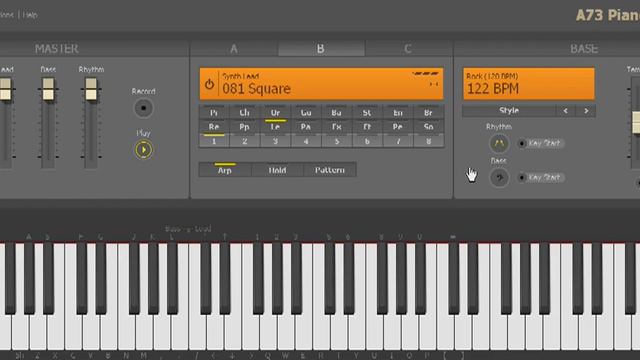Choose preset number 5
The width and height of the screenshot is (640, 360).
(336, 141)
